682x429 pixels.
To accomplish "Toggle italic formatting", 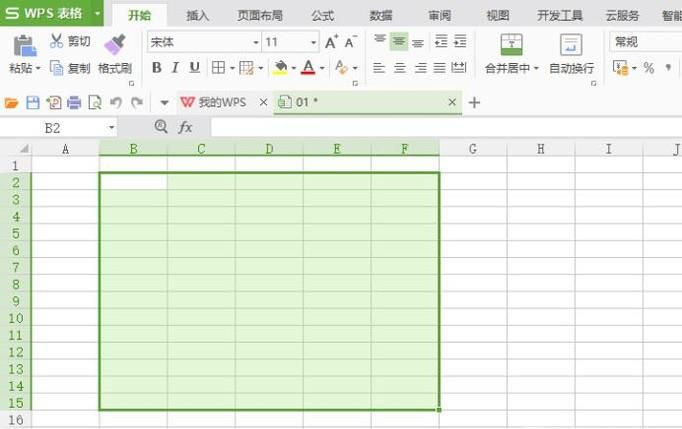I will point(175,67).
